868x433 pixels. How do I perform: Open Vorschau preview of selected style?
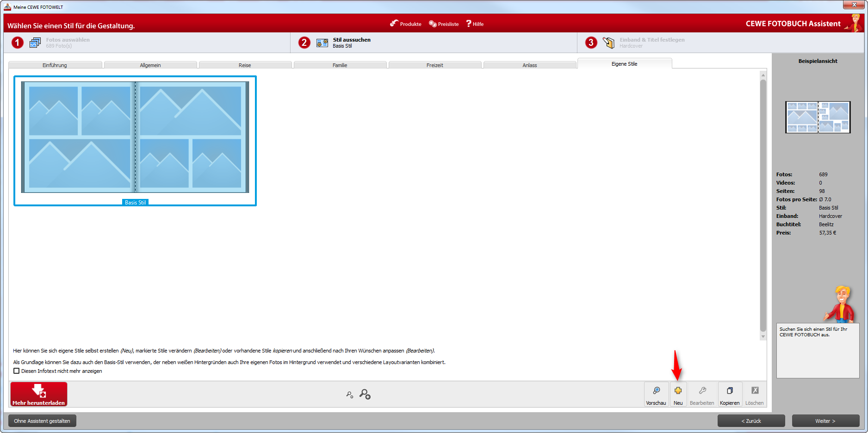[x=656, y=395]
